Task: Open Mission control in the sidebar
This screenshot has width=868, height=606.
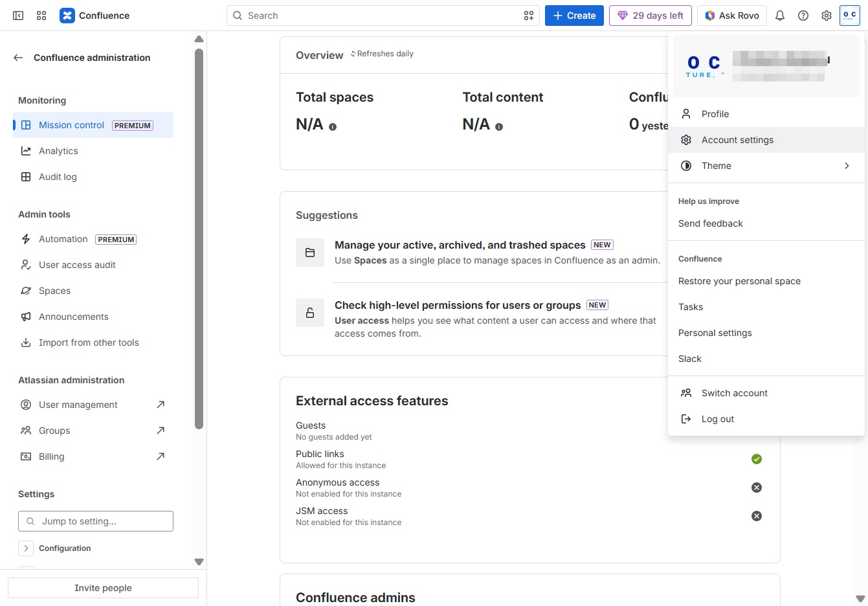Action: (x=93, y=125)
